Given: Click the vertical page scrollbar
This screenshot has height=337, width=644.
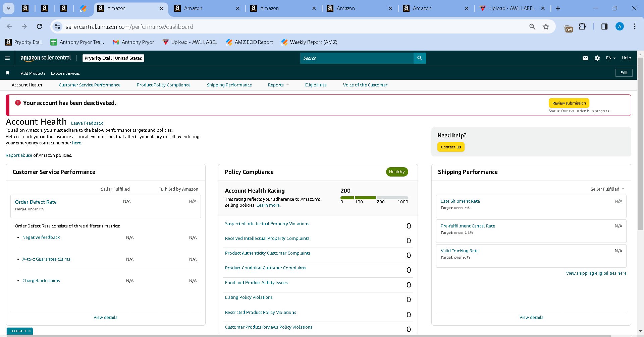Looking at the screenshot, I should click(640, 144).
